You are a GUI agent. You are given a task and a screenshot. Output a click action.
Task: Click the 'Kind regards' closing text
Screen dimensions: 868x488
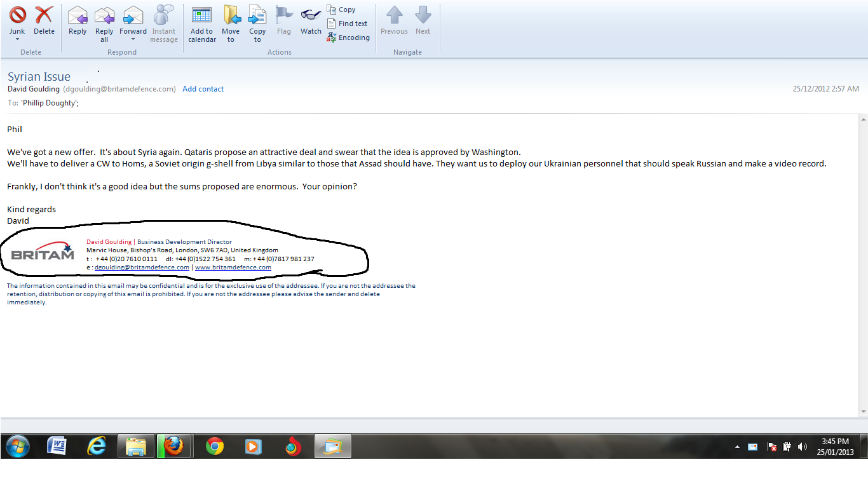pyautogui.click(x=31, y=209)
